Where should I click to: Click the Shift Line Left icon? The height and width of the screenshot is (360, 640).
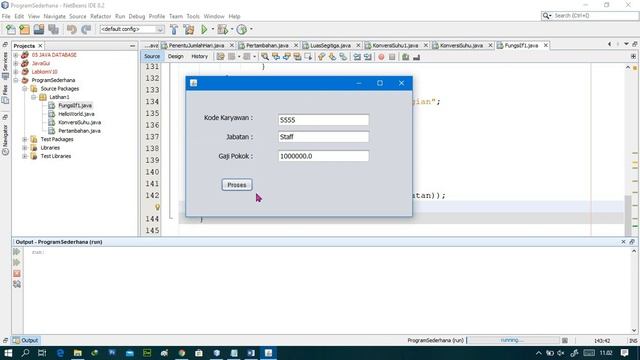point(357,57)
